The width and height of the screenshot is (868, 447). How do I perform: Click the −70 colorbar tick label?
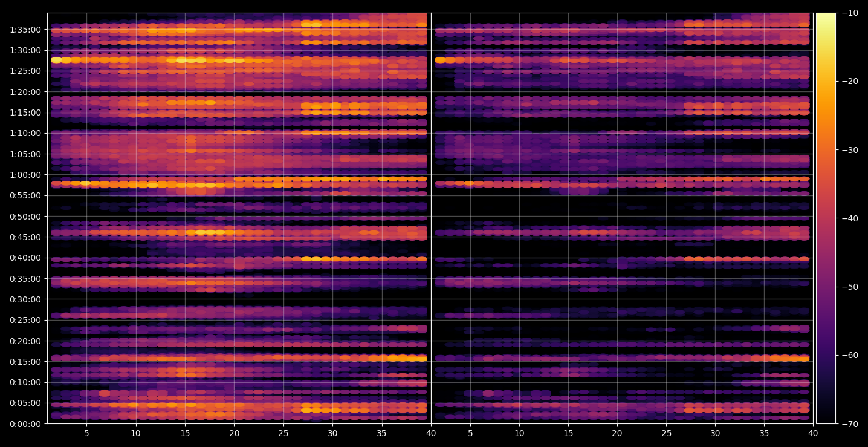coord(849,424)
